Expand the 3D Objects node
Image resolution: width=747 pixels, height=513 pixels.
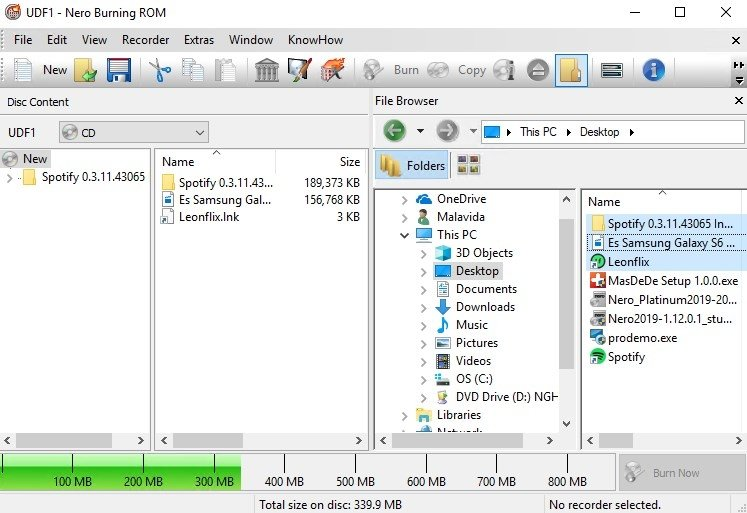pyautogui.click(x=424, y=254)
